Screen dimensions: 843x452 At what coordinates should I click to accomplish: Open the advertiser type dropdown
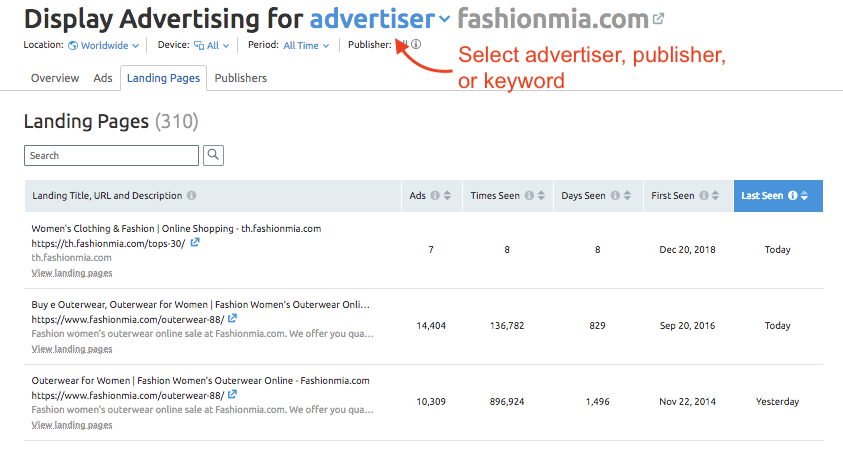coord(380,19)
